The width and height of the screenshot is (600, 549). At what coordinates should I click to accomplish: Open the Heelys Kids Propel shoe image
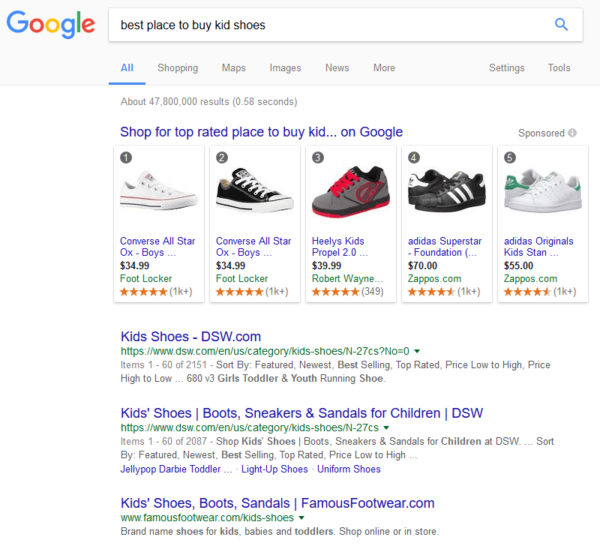(351, 191)
